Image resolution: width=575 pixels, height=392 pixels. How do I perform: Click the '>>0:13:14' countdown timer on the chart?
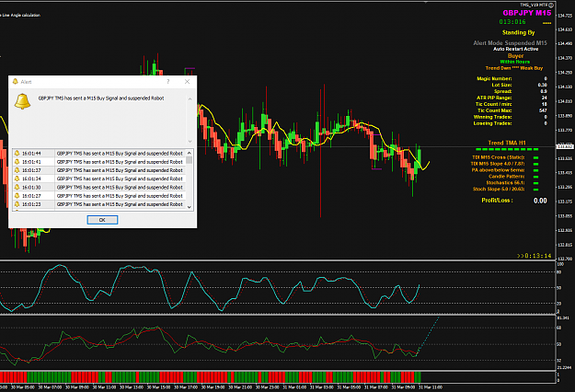point(534,256)
